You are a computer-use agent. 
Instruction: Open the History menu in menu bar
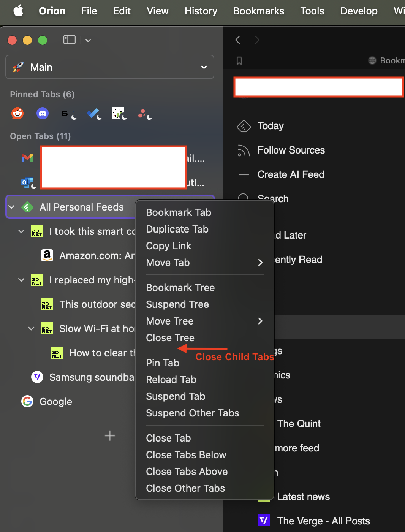pos(201,11)
